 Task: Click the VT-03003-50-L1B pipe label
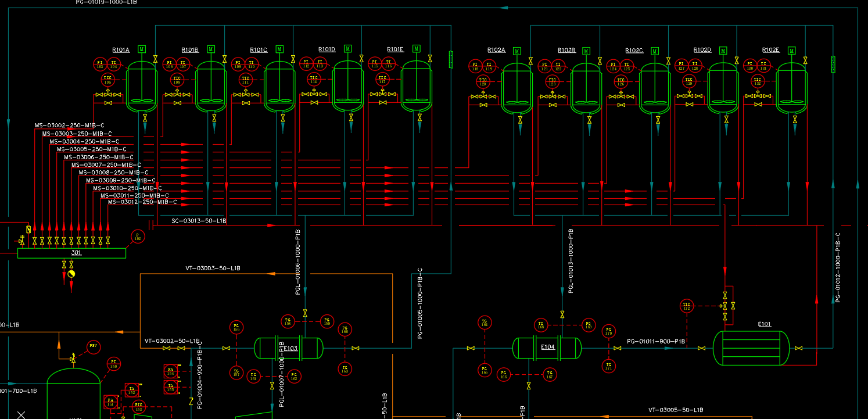pos(213,268)
